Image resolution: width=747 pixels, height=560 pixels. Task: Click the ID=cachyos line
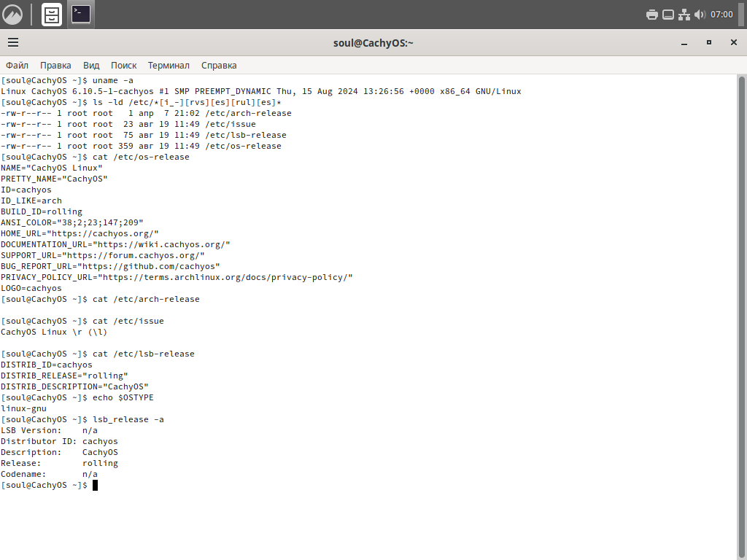(26, 190)
